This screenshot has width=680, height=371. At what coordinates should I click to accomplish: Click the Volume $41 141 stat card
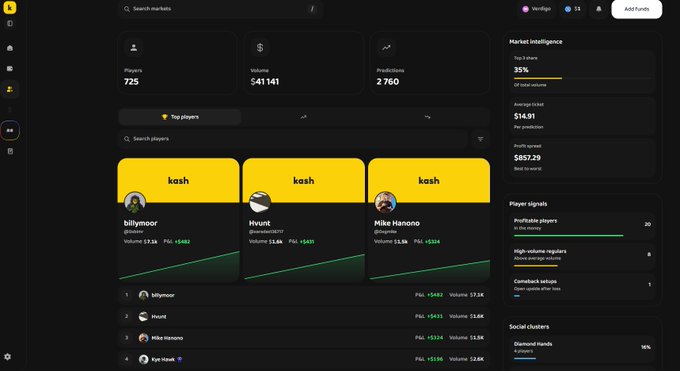(304, 63)
